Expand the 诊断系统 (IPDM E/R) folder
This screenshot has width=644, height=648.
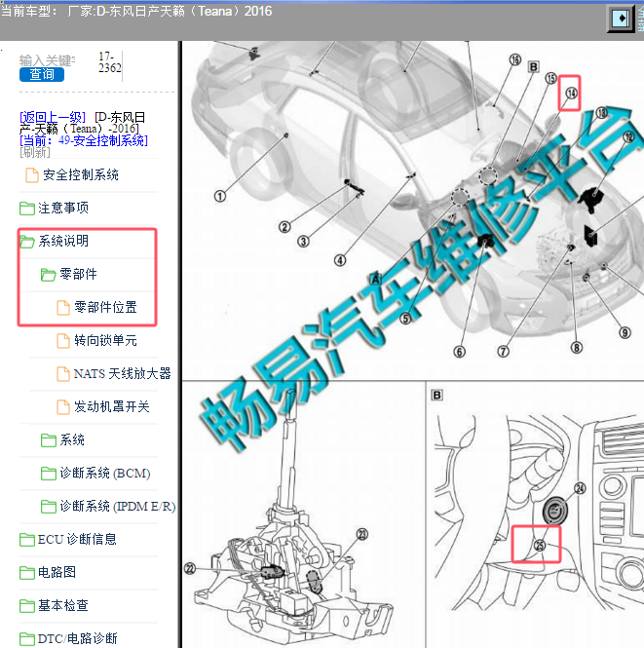[118, 507]
